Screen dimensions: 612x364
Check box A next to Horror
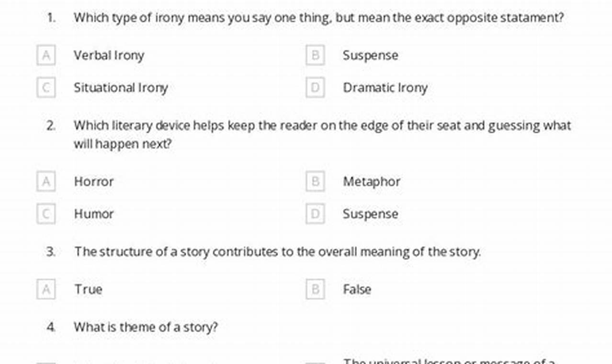tap(46, 182)
